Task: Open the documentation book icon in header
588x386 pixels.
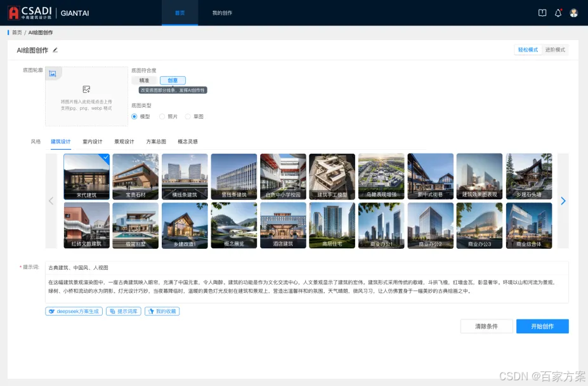Action: pos(542,13)
